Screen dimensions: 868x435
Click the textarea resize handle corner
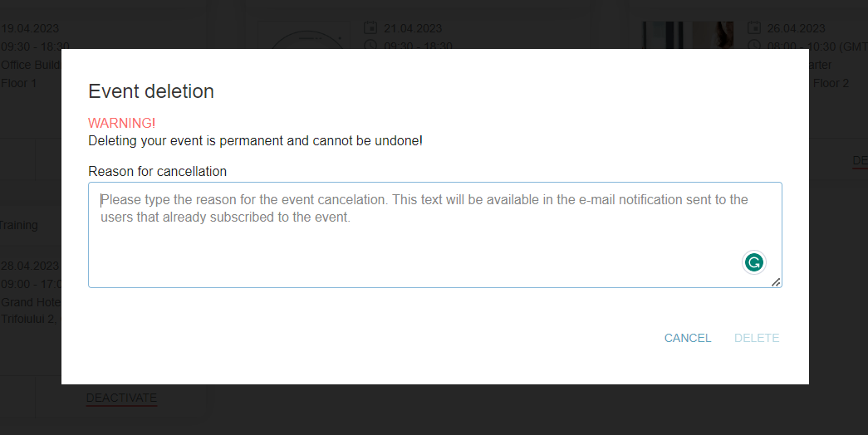[776, 282]
